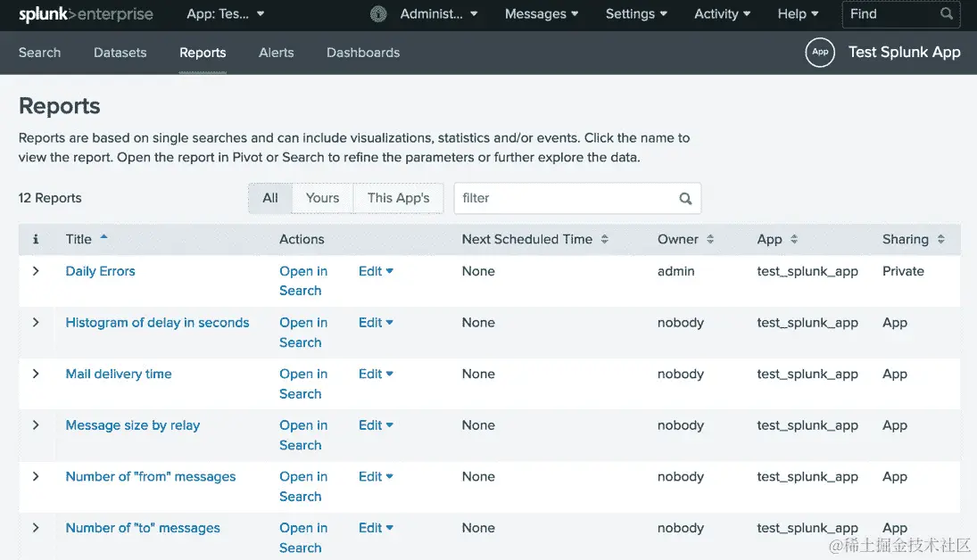The image size is (977, 560).
Task: Show only This App's reports
Action: [x=398, y=198]
